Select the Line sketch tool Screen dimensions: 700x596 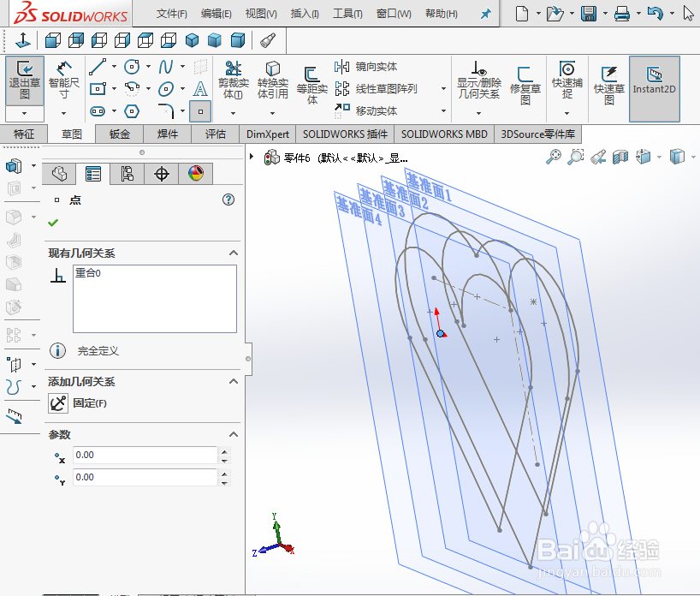tap(97, 65)
